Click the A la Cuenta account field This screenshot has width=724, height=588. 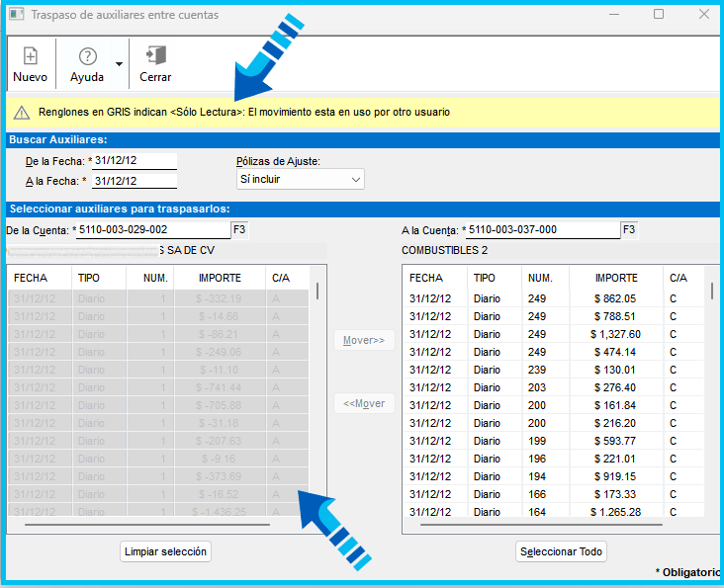pos(542,230)
